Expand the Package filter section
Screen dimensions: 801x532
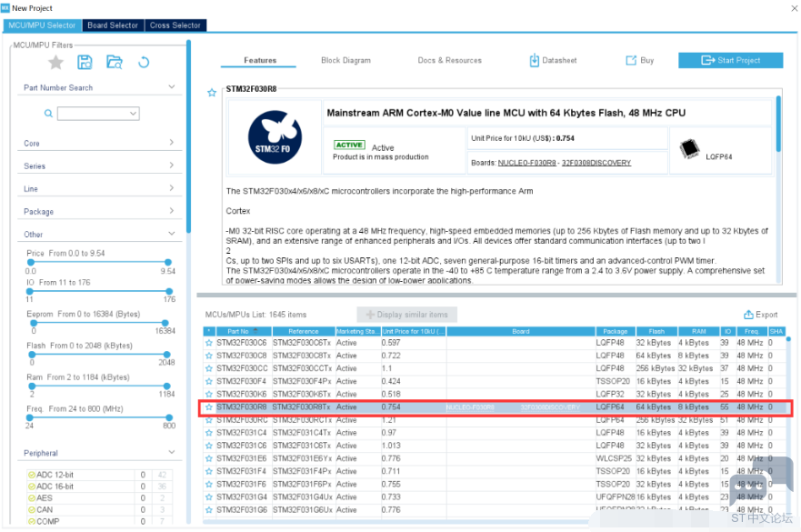click(x=172, y=211)
